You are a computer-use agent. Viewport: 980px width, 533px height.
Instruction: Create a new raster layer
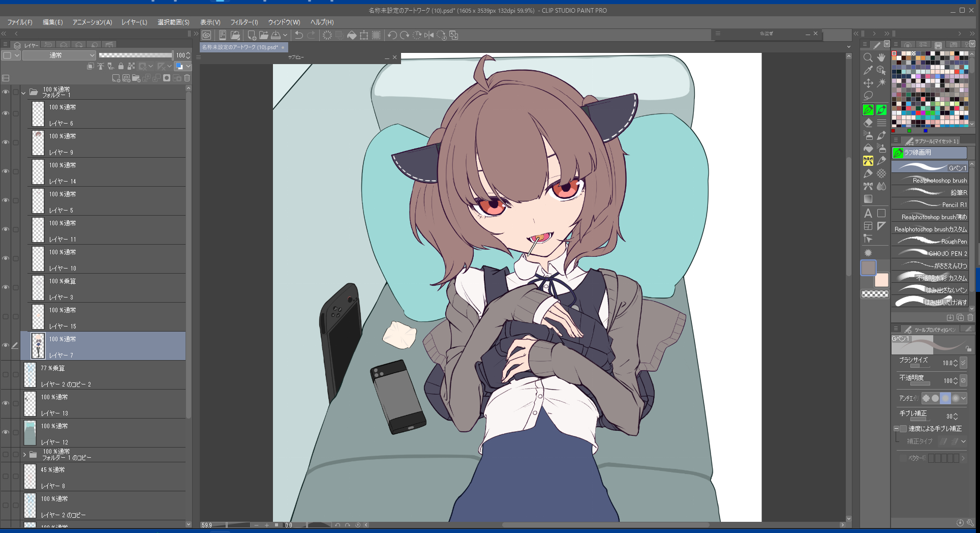point(116,78)
